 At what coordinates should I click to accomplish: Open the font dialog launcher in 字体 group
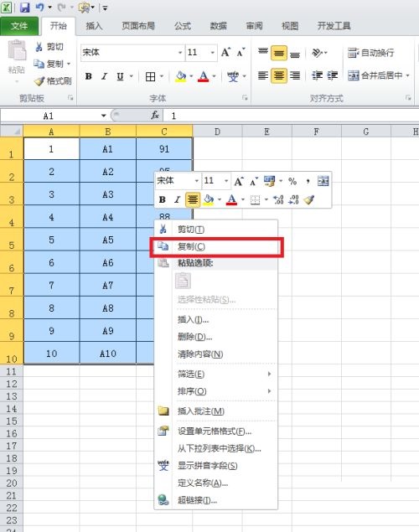pos(245,98)
